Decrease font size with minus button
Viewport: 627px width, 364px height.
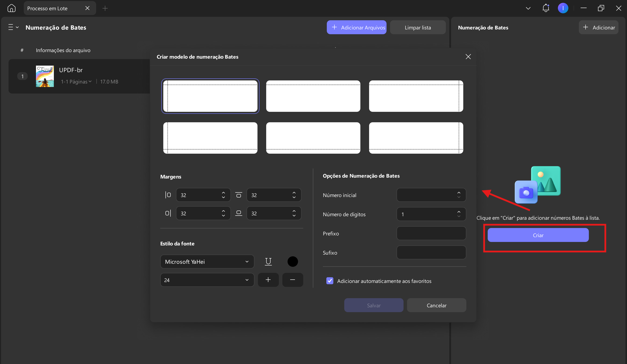coord(293,280)
